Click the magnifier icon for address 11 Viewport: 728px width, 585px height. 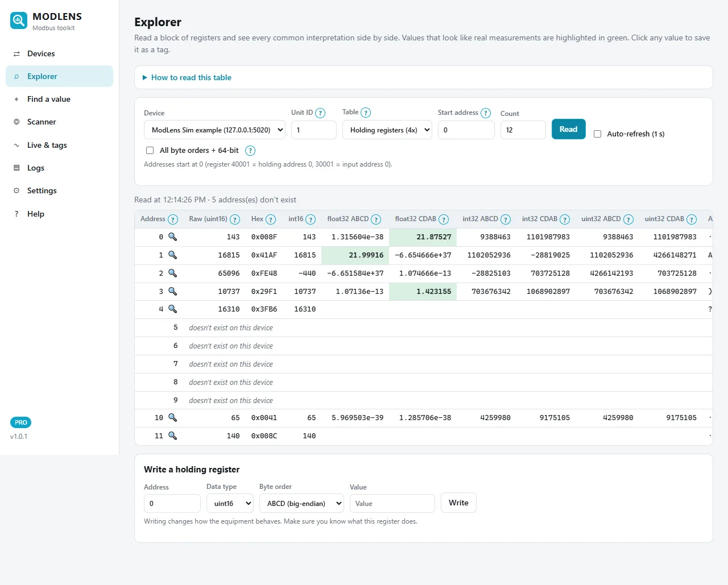(172, 436)
